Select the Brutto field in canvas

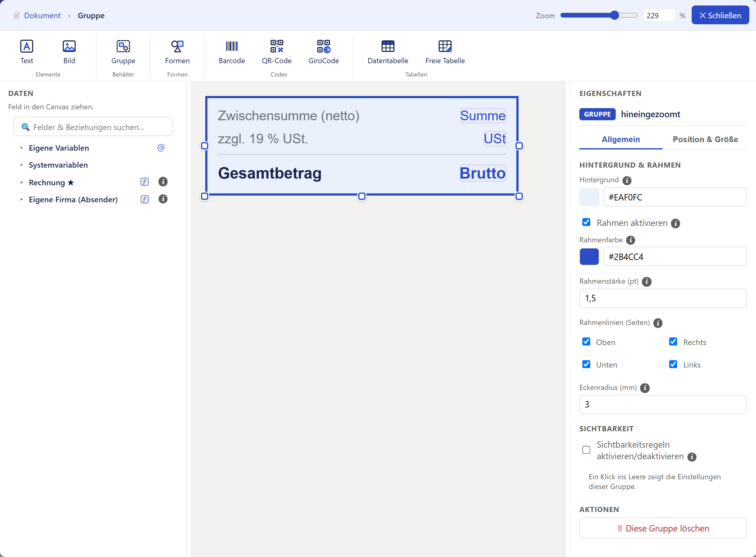(x=483, y=173)
